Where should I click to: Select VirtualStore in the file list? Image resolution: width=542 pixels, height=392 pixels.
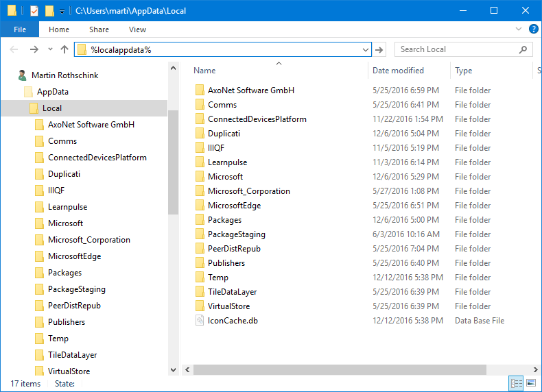point(228,306)
